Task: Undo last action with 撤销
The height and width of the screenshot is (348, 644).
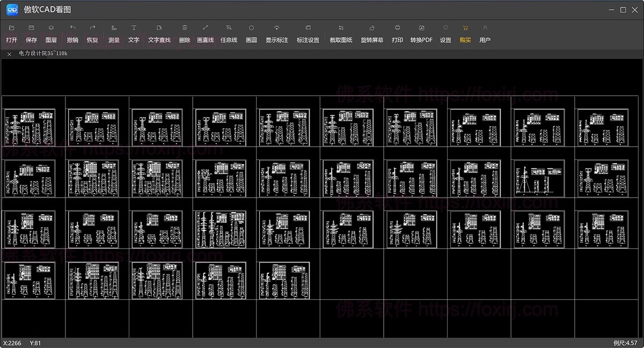Action: click(x=73, y=33)
